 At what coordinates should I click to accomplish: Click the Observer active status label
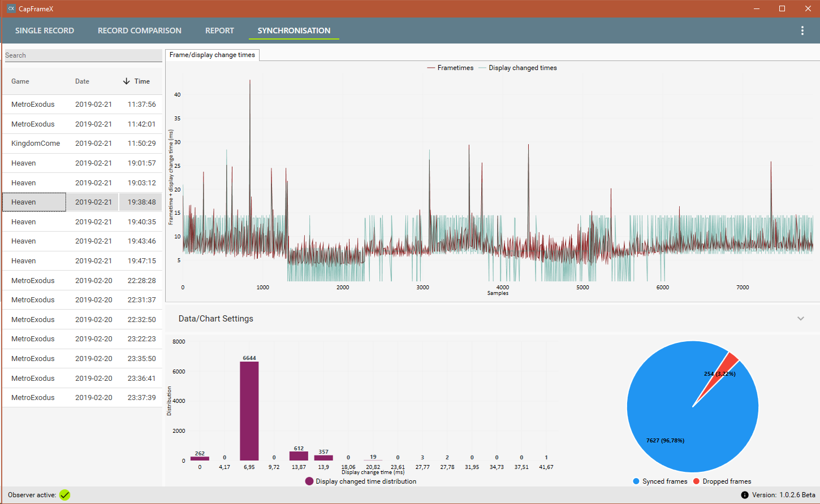point(32,495)
